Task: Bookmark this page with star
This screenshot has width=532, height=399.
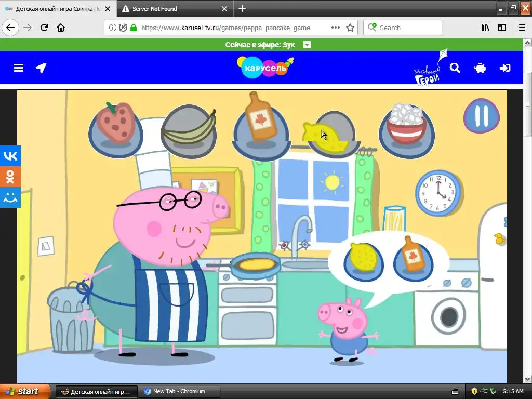Action: [x=350, y=28]
